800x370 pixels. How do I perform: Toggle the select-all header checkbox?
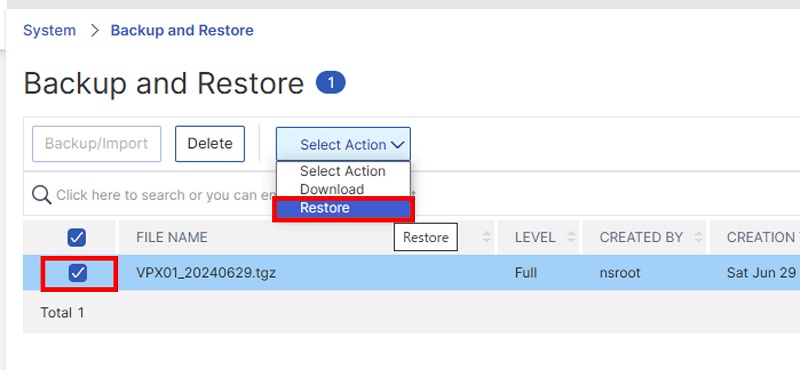(77, 237)
